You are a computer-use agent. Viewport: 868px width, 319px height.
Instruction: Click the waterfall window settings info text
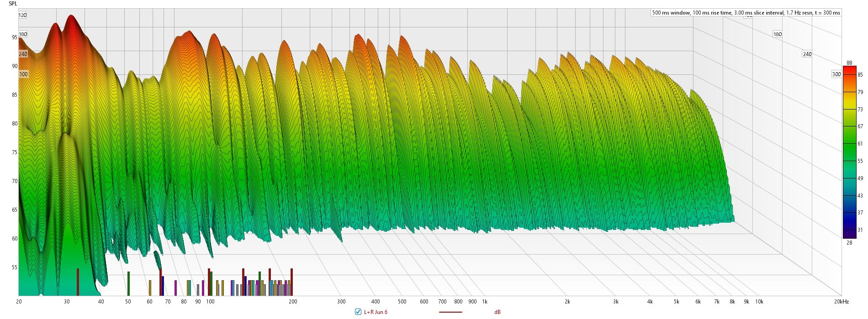pos(746,13)
